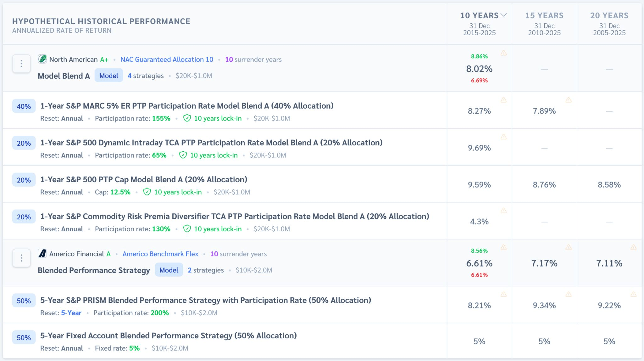Click the 2 strategies link
644x361 pixels.
(206, 270)
